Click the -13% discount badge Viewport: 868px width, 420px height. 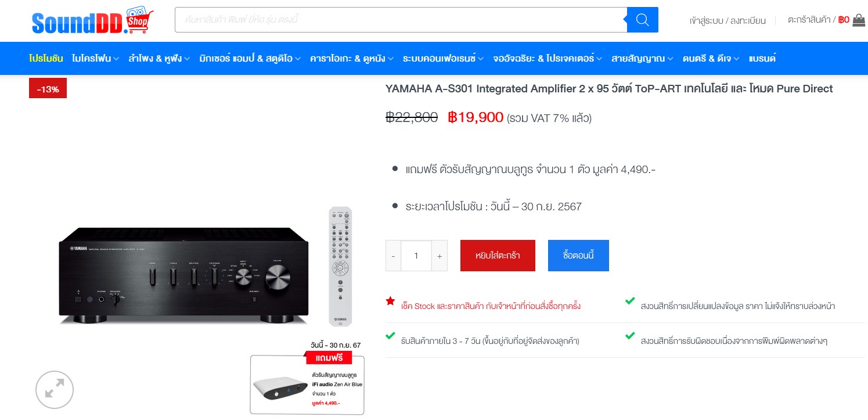point(48,89)
